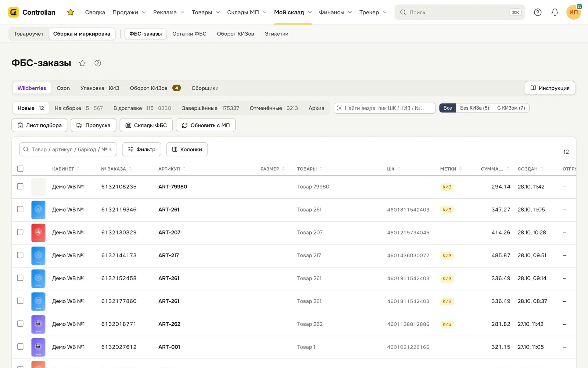The height and width of the screenshot is (368, 588).
Task: Sort by № заказа column arrows
Action: click(130, 169)
